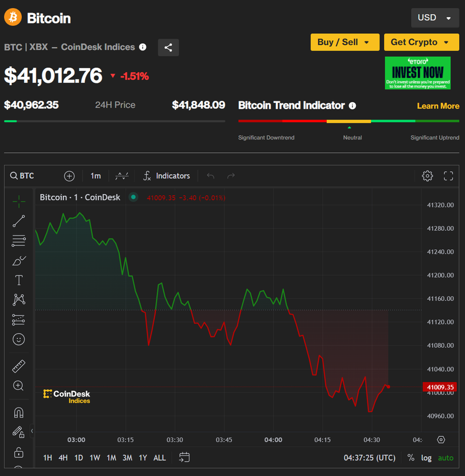Click the share icon button
Image resolution: width=465 pixels, height=476 pixels.
[168, 48]
